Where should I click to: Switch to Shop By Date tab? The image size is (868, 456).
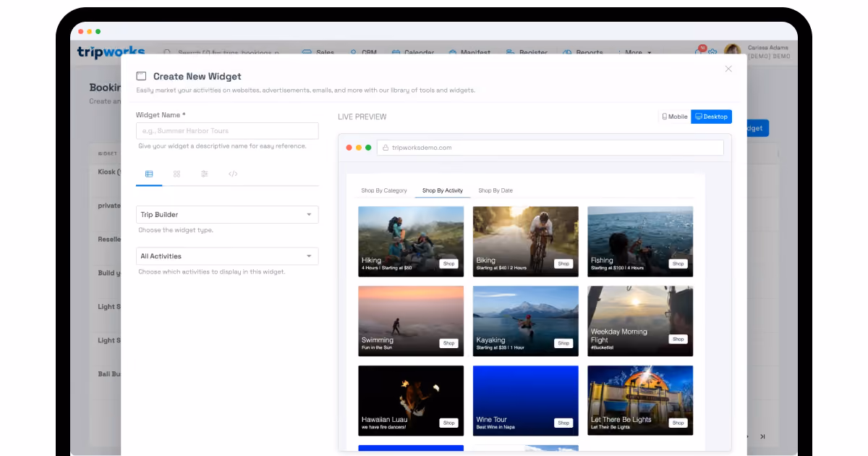pyautogui.click(x=495, y=190)
